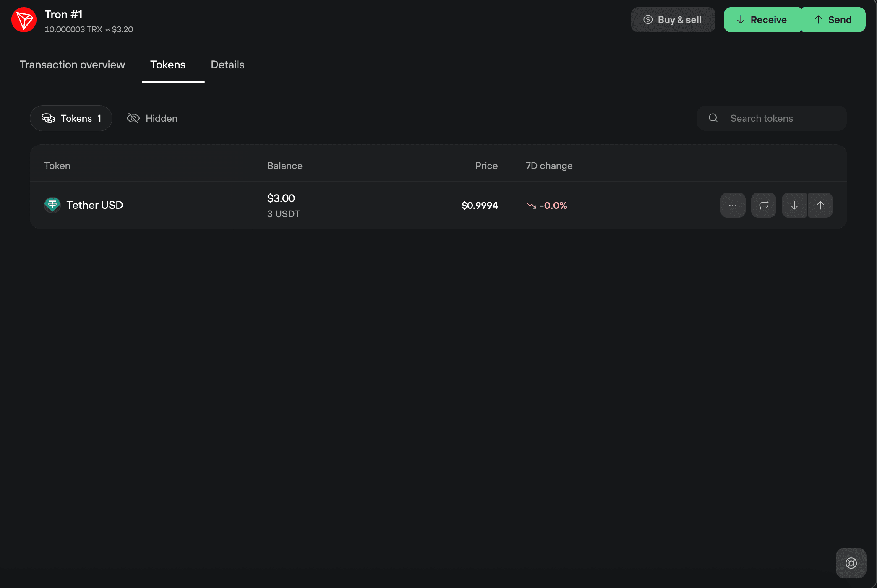Click the search magnifier icon
This screenshot has height=588, width=877.
tap(713, 118)
